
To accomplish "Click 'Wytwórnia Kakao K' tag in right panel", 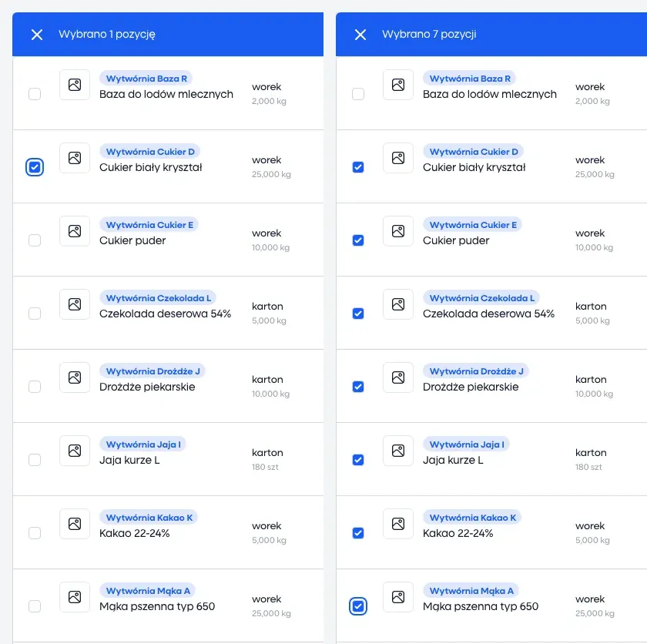I will pos(472,518).
